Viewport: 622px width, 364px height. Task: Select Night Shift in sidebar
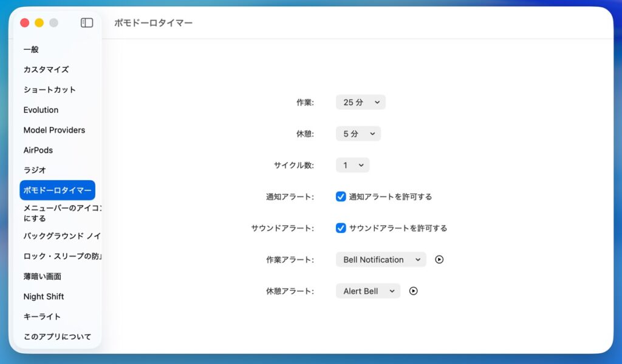(44, 297)
